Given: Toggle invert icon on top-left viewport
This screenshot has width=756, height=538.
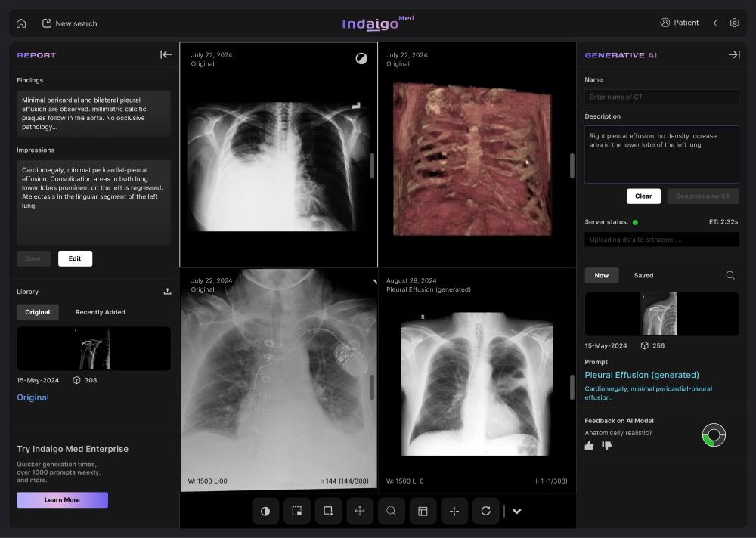Looking at the screenshot, I should tap(361, 59).
